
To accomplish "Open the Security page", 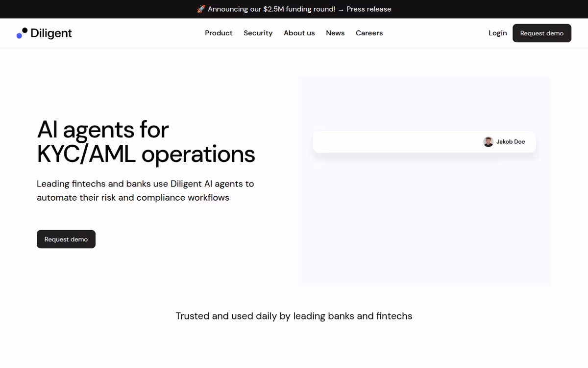I will click(x=258, y=33).
